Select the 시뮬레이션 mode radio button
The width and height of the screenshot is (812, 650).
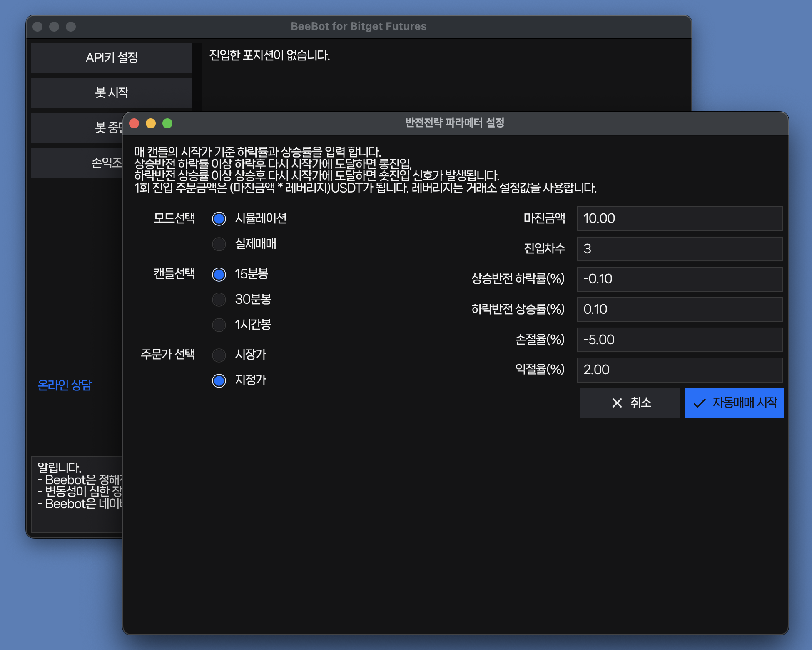219,219
